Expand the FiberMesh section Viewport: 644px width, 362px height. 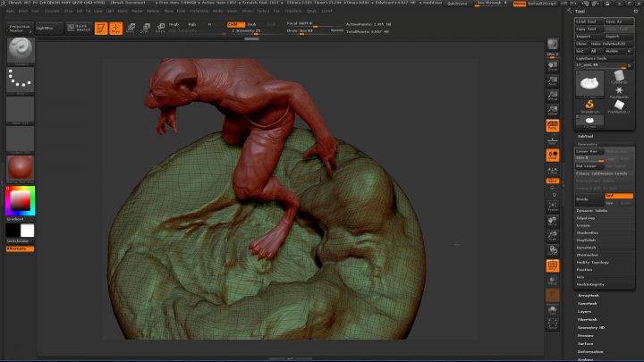[x=588, y=320]
